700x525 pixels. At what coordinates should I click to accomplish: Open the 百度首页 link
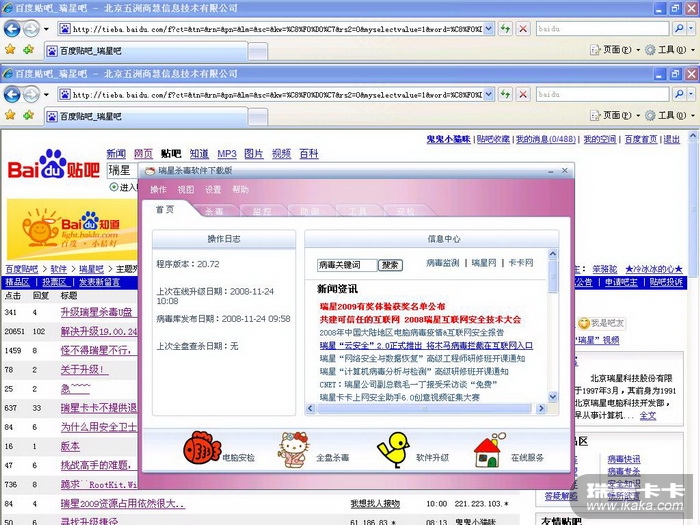click(641, 139)
